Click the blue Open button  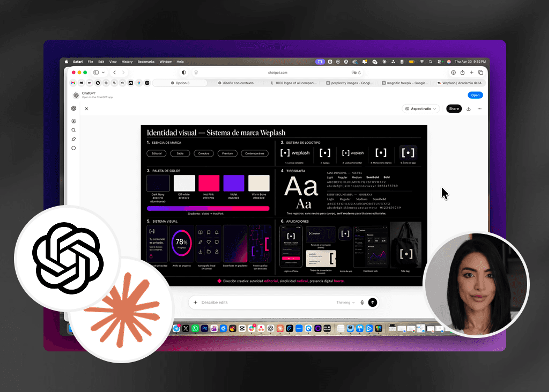click(x=475, y=95)
